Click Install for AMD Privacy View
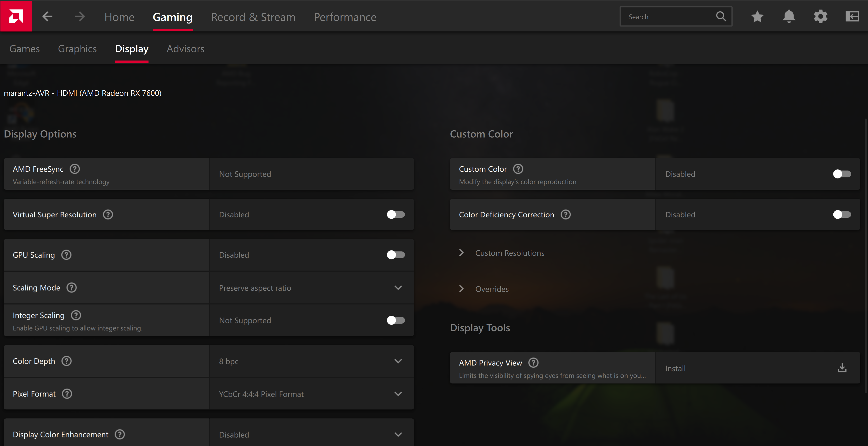 [x=675, y=368]
